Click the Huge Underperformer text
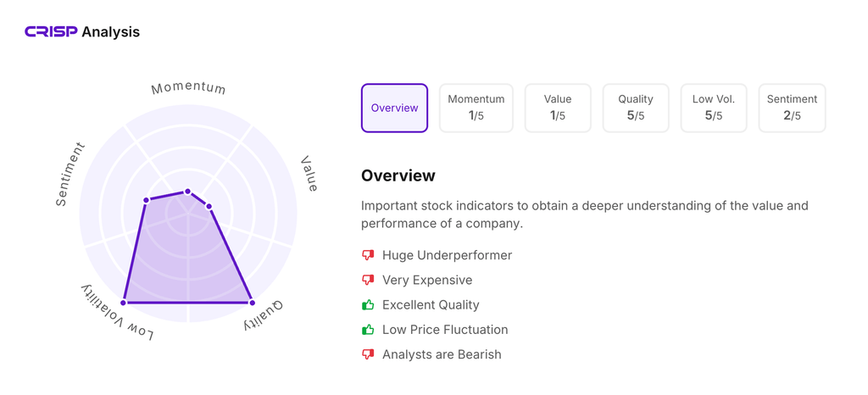Screen dimensions: 868x395 [x=447, y=255]
